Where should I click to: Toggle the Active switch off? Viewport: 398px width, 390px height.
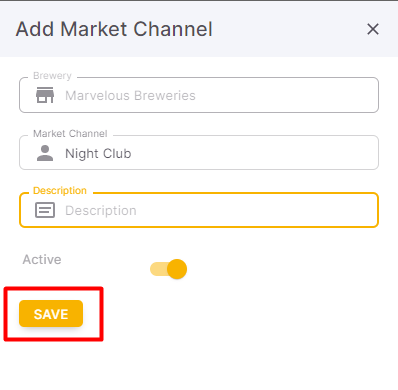click(x=168, y=269)
